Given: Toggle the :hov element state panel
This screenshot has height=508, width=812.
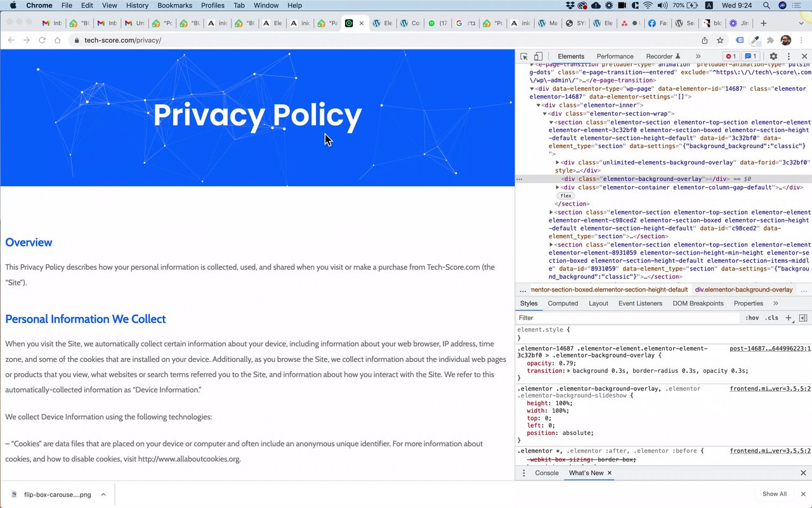Looking at the screenshot, I should (752, 318).
